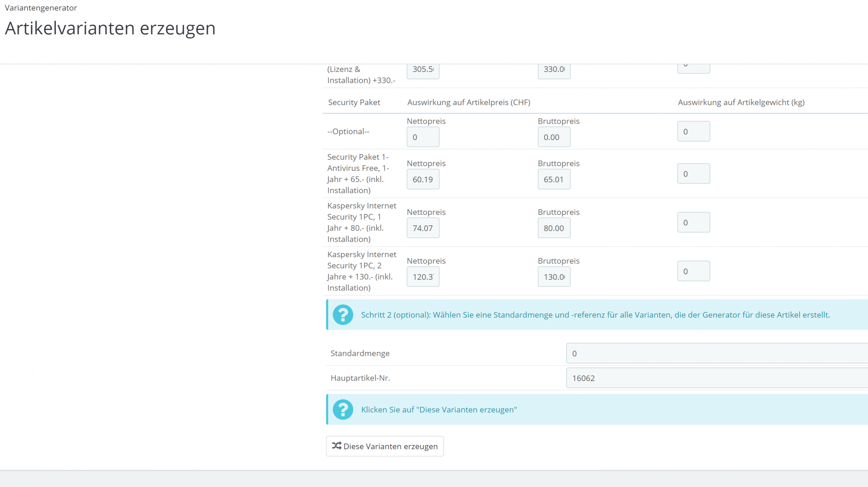Click the Hauptartikel-Nr. field containing 16062
Image resolution: width=868 pixels, height=487 pixels.
pos(716,378)
